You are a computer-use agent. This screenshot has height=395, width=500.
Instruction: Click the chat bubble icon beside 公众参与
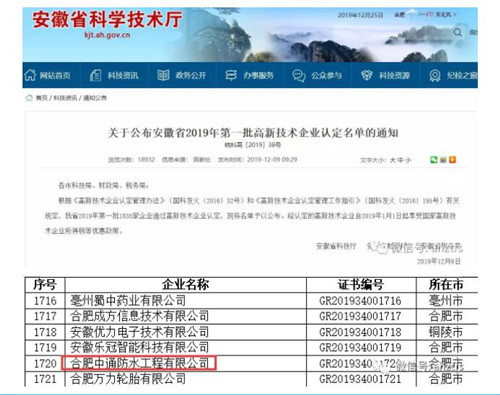[298, 76]
